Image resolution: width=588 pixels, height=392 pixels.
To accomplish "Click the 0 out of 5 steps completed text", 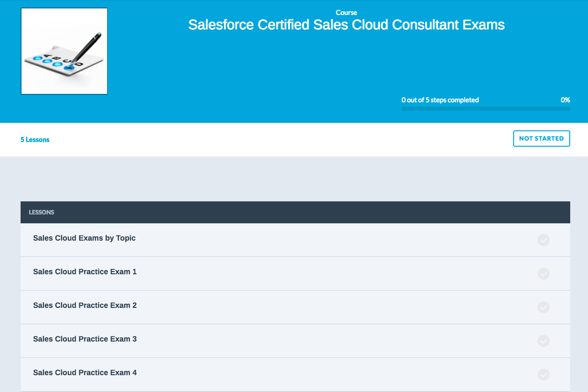I will (x=440, y=100).
